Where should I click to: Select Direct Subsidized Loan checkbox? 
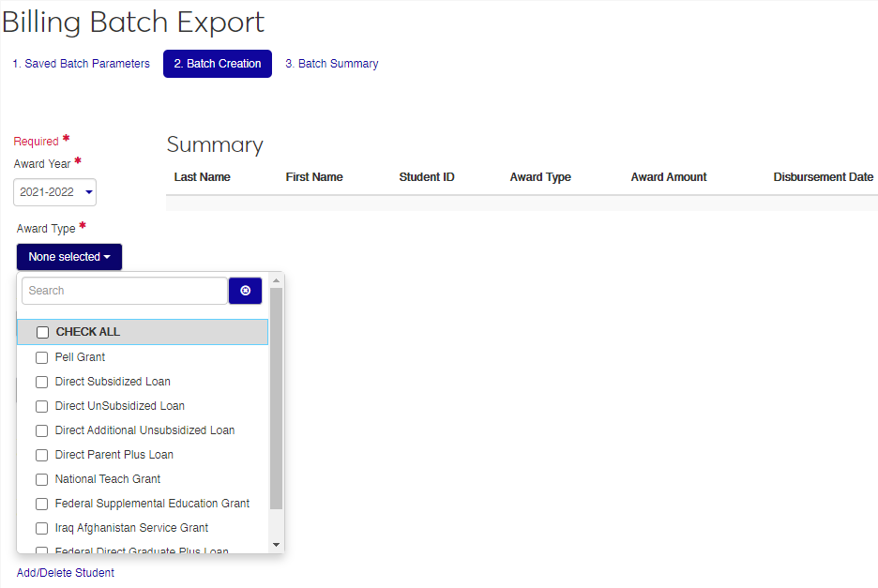coord(41,382)
